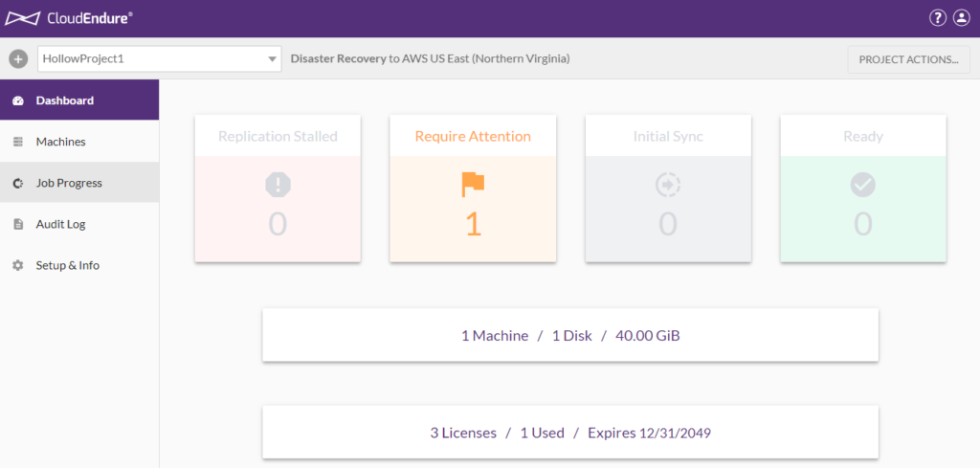Open the PROJECT ACTIONS menu
The width and height of the screenshot is (980, 468).
coord(908,59)
